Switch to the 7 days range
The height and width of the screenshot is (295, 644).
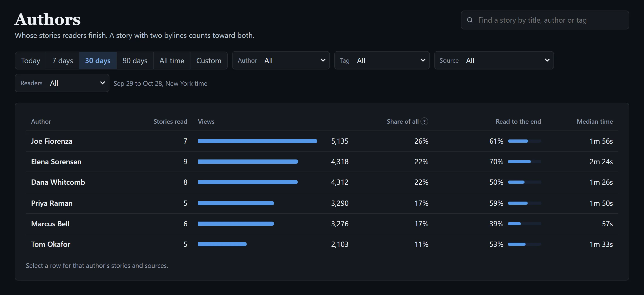pos(63,61)
